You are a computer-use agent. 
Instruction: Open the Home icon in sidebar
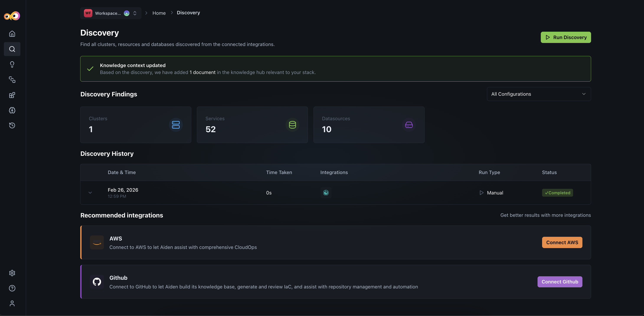click(x=12, y=33)
